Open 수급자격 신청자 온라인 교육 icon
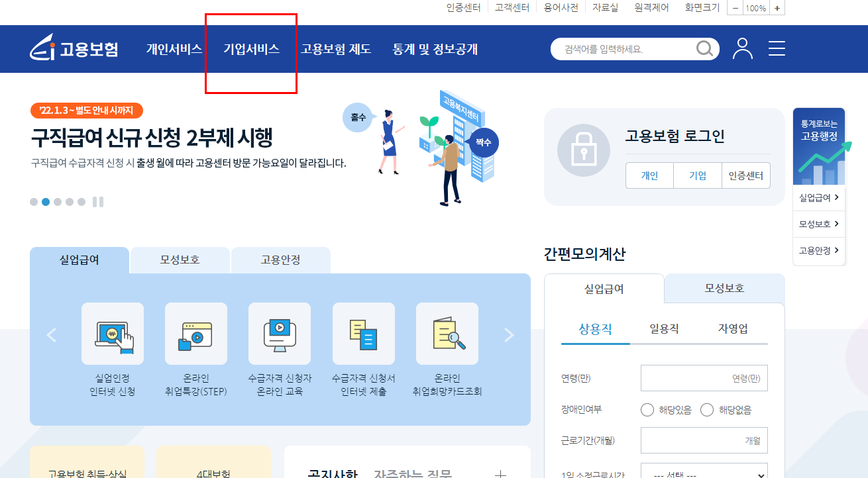The width and height of the screenshot is (868, 478). coord(280,334)
